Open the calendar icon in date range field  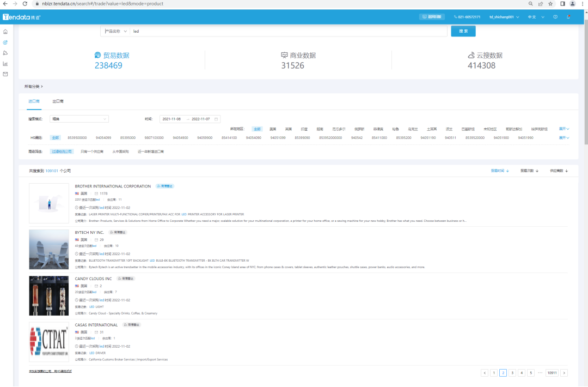216,119
